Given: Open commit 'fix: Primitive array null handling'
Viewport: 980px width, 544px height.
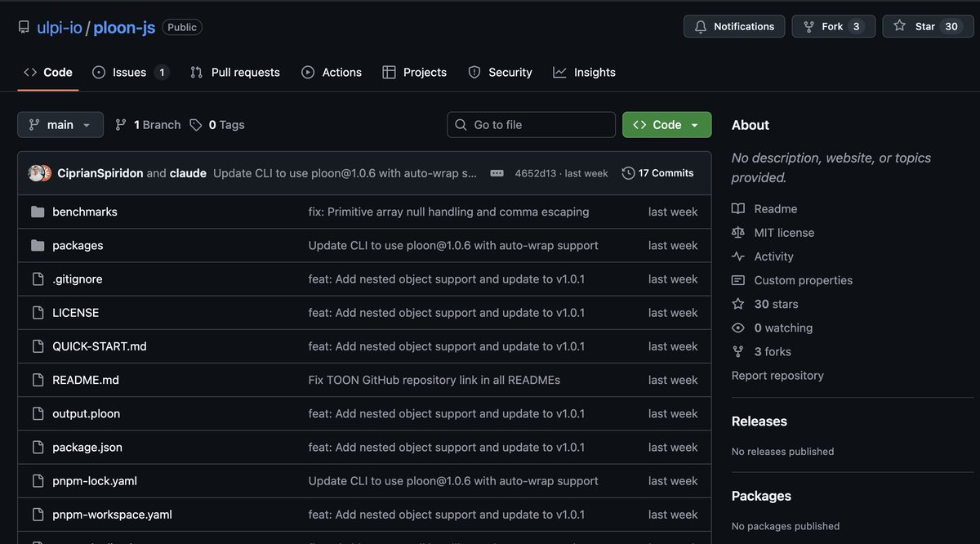Looking at the screenshot, I should (x=448, y=212).
